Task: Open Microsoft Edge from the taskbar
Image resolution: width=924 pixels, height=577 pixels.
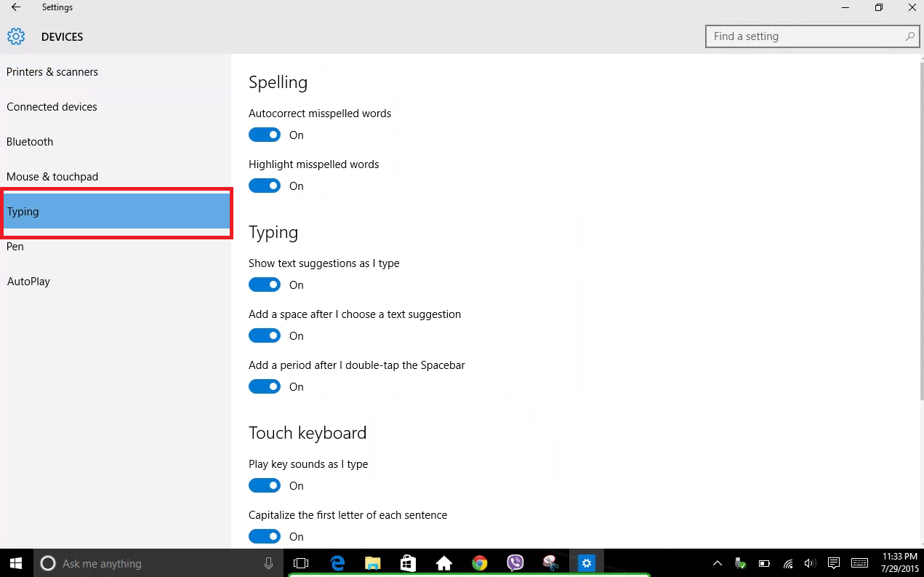Action: point(337,562)
